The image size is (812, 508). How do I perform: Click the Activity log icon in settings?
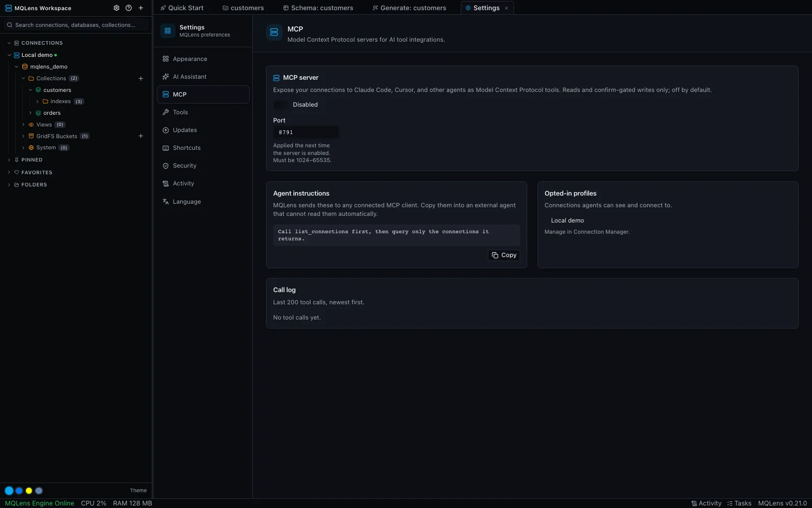tap(165, 183)
